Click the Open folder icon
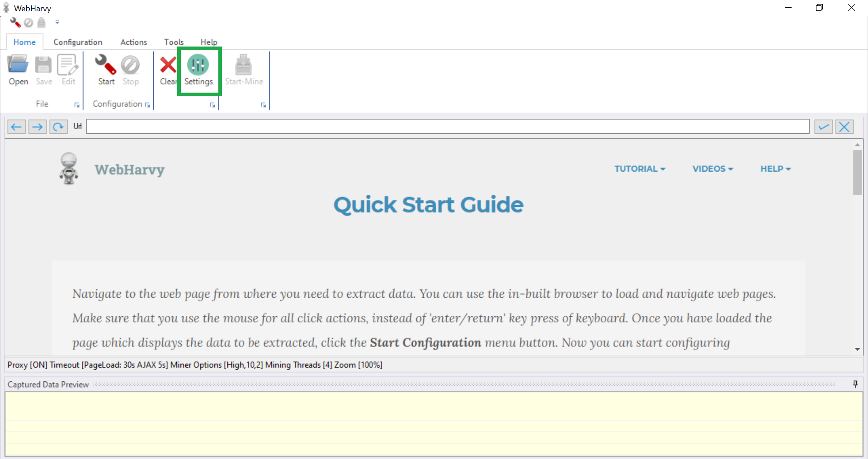The width and height of the screenshot is (868, 459). tap(18, 66)
